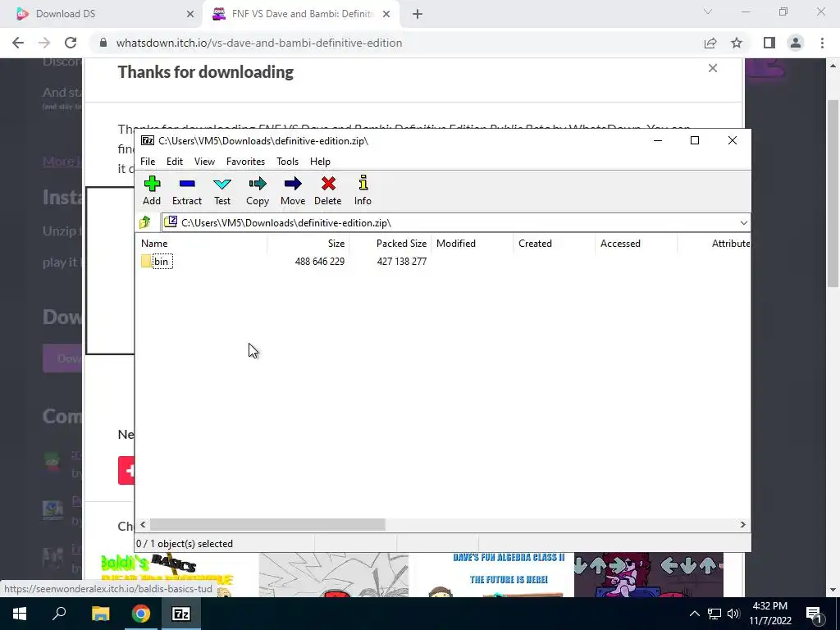Sort by Created column header
840x630 pixels.
click(x=554, y=243)
